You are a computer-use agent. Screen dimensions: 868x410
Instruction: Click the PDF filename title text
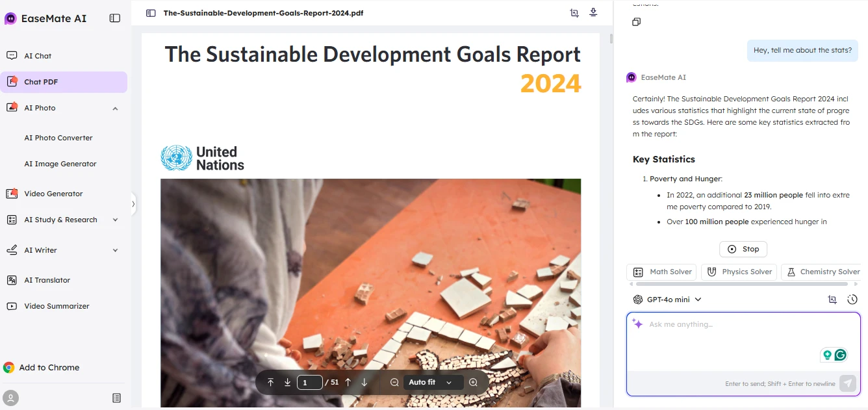click(263, 13)
